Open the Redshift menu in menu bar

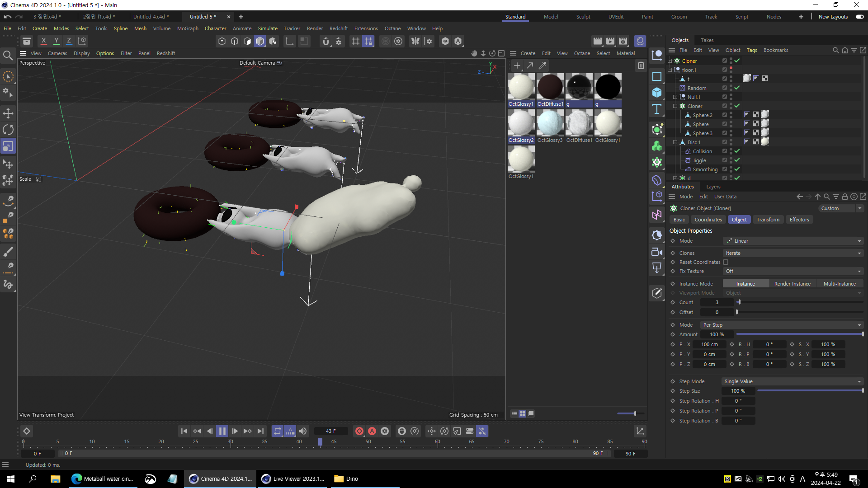[x=339, y=28]
